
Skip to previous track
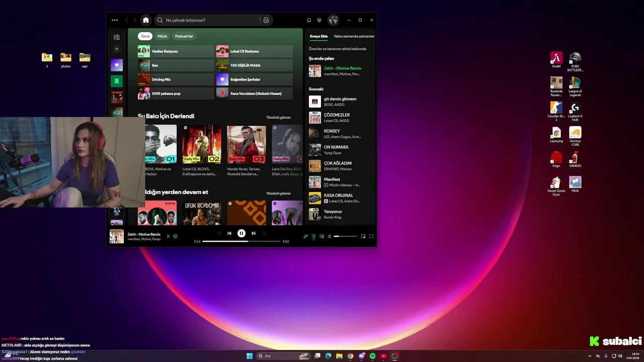229,233
